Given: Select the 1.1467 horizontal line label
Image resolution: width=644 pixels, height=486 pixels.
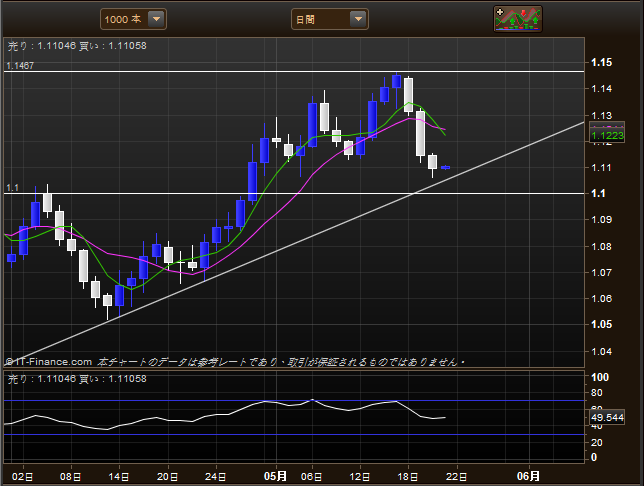Looking at the screenshot, I should click(x=20, y=66).
